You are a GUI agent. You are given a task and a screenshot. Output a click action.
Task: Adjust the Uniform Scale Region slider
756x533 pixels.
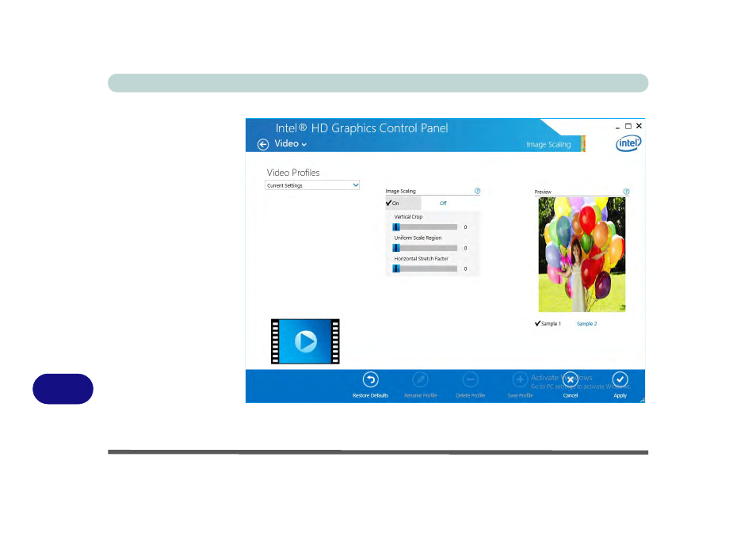(x=425, y=248)
